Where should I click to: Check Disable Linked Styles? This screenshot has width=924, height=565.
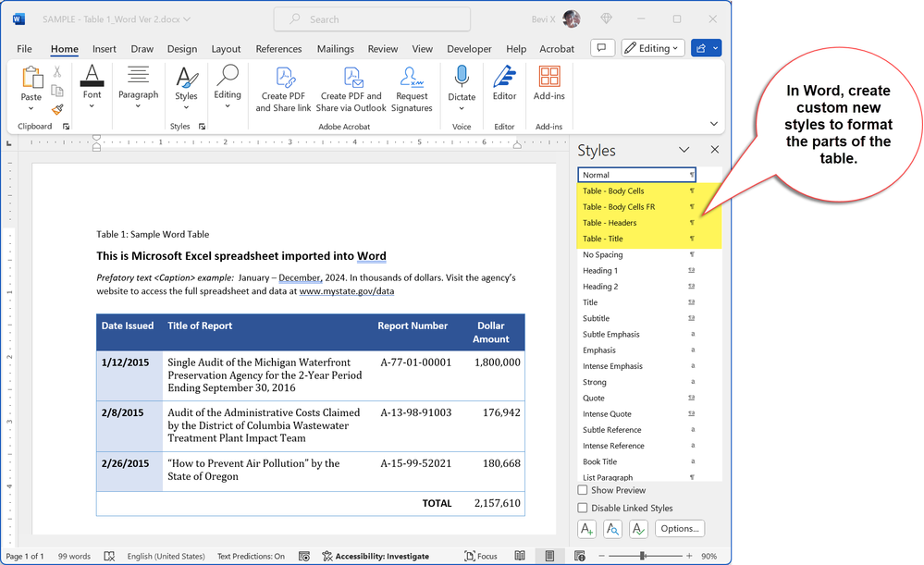(x=583, y=508)
